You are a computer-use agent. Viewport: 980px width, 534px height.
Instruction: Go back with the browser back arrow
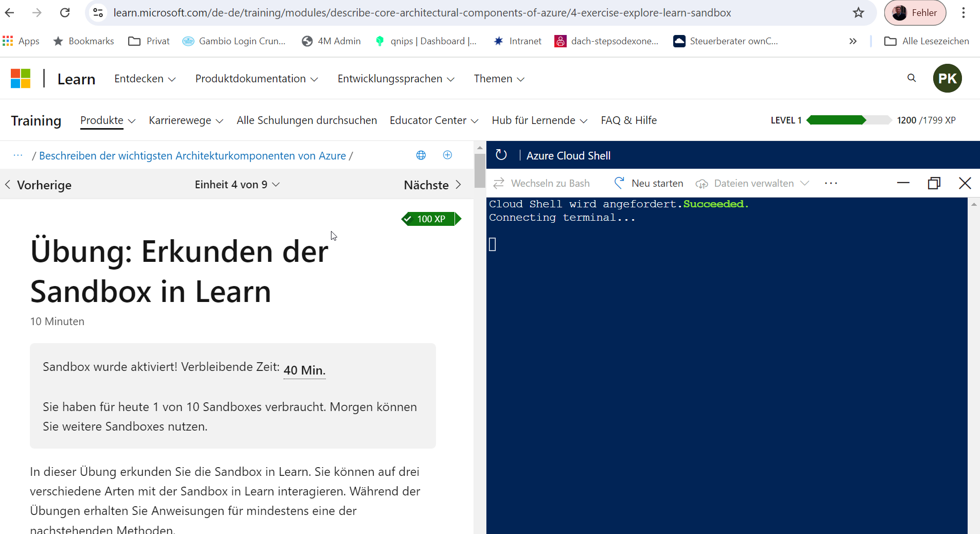tap(9, 13)
